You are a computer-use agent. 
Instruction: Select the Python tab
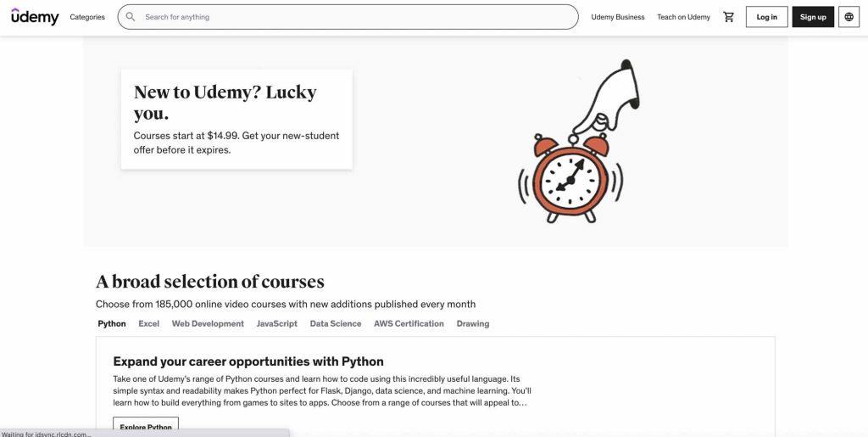point(112,323)
